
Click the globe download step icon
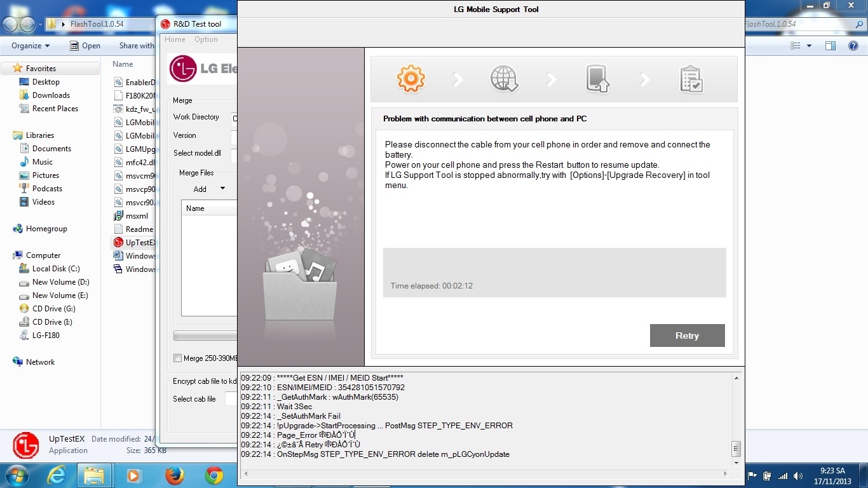coord(504,79)
